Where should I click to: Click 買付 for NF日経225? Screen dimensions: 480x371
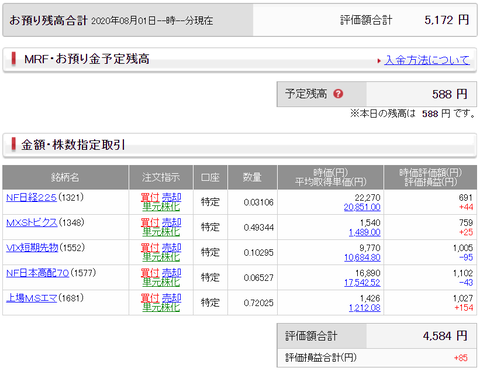150,197
